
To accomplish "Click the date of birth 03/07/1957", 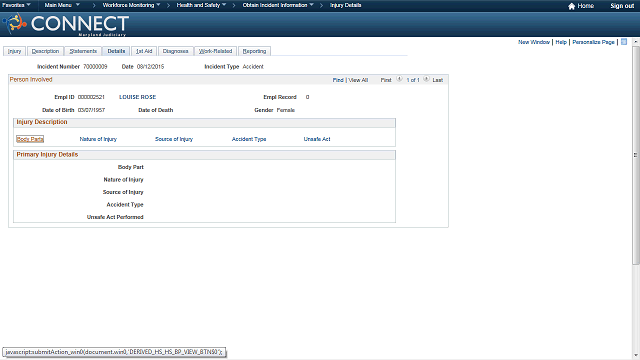I will point(91,110).
